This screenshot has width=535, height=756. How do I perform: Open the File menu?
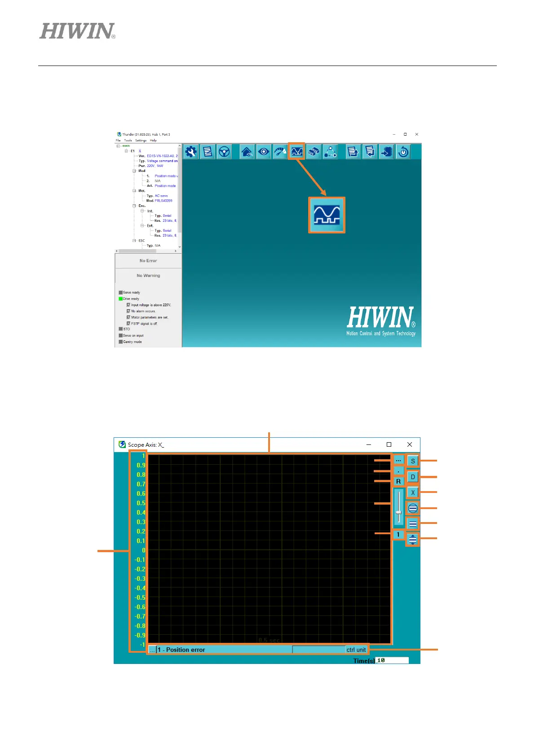pos(118,141)
